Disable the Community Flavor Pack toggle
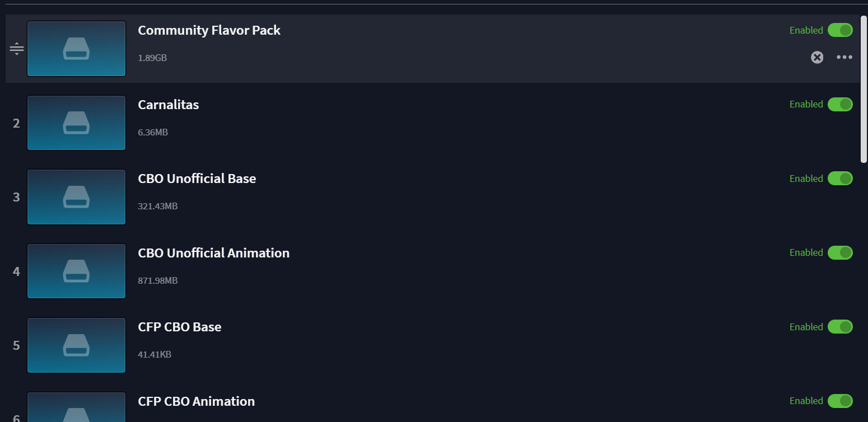 840,30
